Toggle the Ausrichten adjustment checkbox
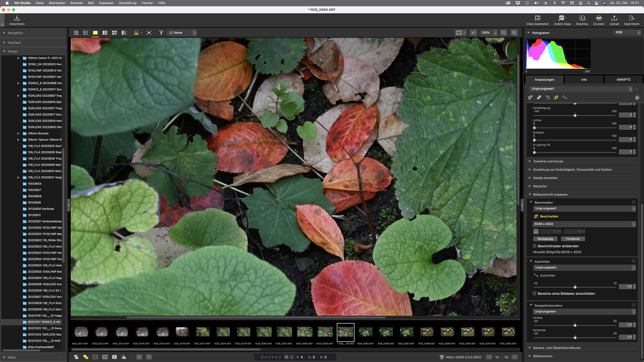Image resolution: width=644 pixels, height=362 pixels. [634, 261]
